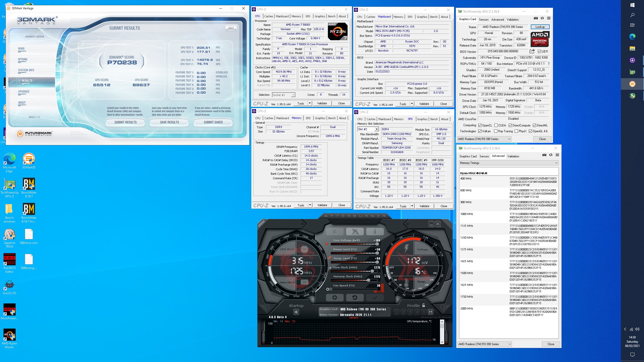Open the Red BIOS Editor desktop icon
This screenshot has height=362, width=644.
pyautogui.click(x=10, y=263)
